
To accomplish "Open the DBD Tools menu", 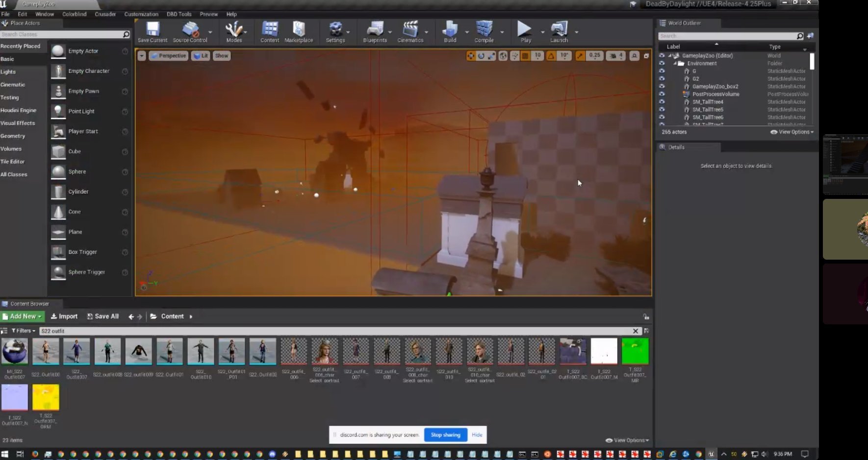I will click(x=179, y=14).
